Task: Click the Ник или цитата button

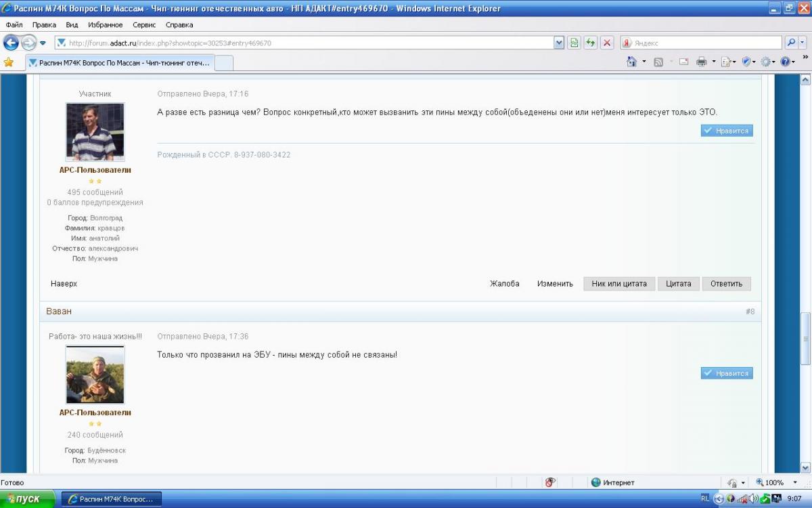Action: pyautogui.click(x=619, y=284)
